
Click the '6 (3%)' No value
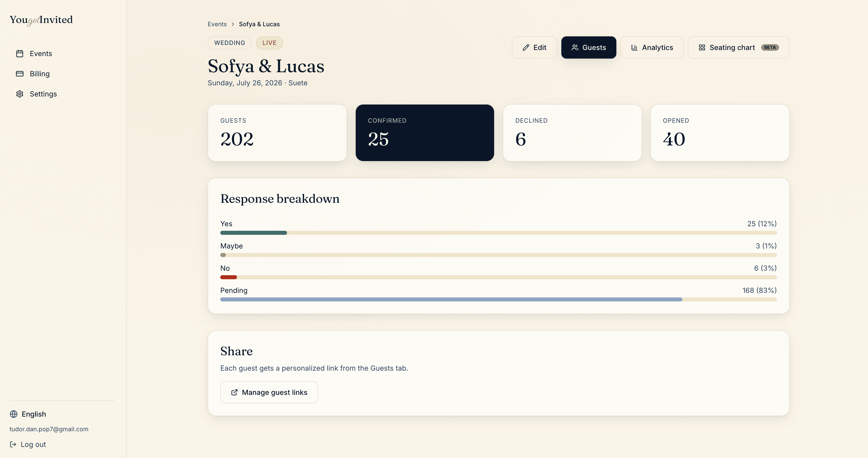click(x=765, y=268)
